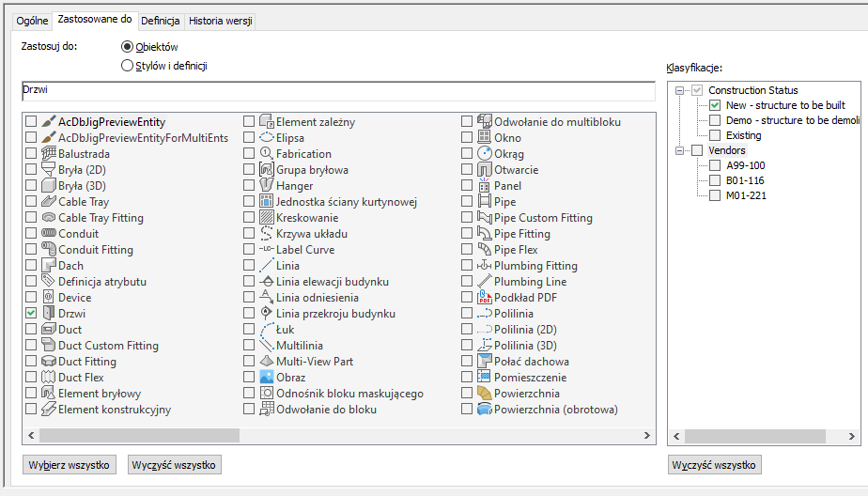Uncheck the Drzwi checkbox

click(31, 313)
